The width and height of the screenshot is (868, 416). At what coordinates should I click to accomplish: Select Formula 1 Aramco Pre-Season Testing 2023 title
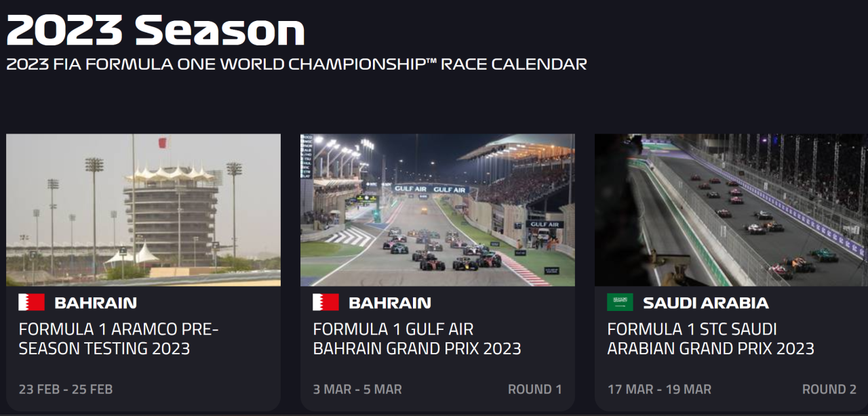click(x=119, y=339)
